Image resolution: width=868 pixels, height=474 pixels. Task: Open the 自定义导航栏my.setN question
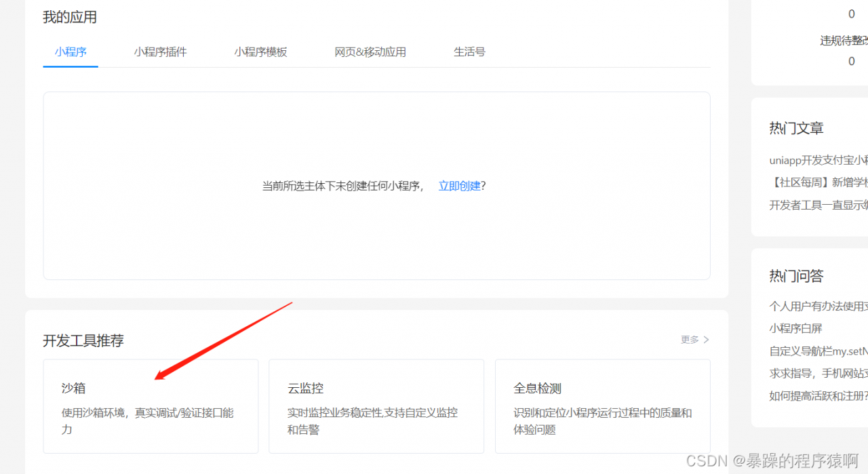click(817, 351)
